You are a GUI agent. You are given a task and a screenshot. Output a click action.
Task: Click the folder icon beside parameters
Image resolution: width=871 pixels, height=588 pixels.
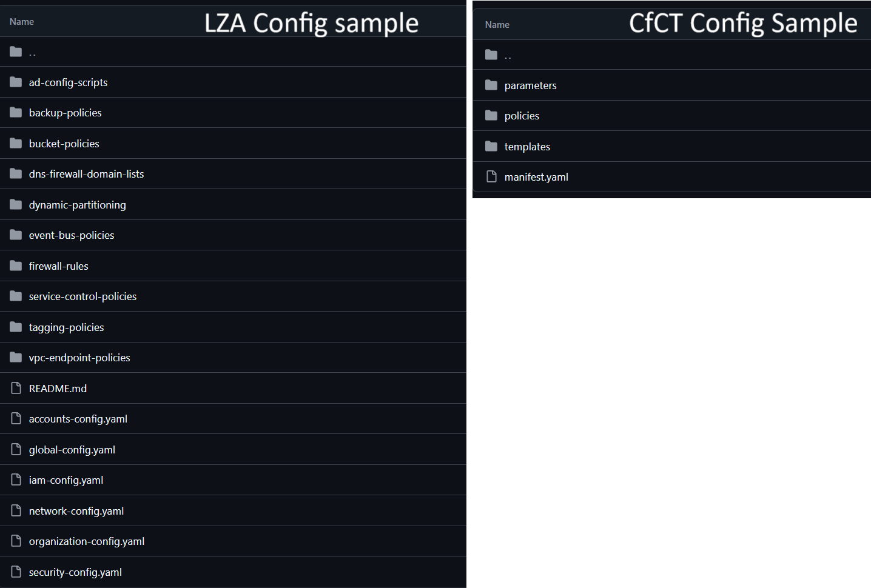tap(491, 85)
